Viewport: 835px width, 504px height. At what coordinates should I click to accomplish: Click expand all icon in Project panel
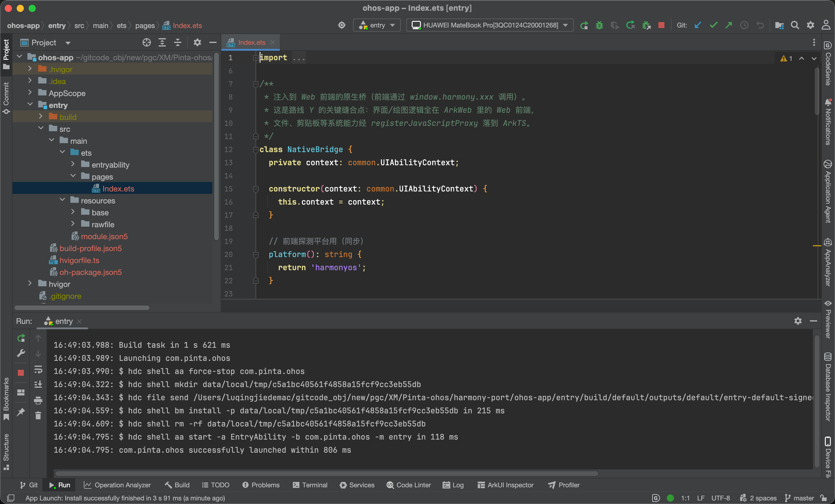pos(162,43)
